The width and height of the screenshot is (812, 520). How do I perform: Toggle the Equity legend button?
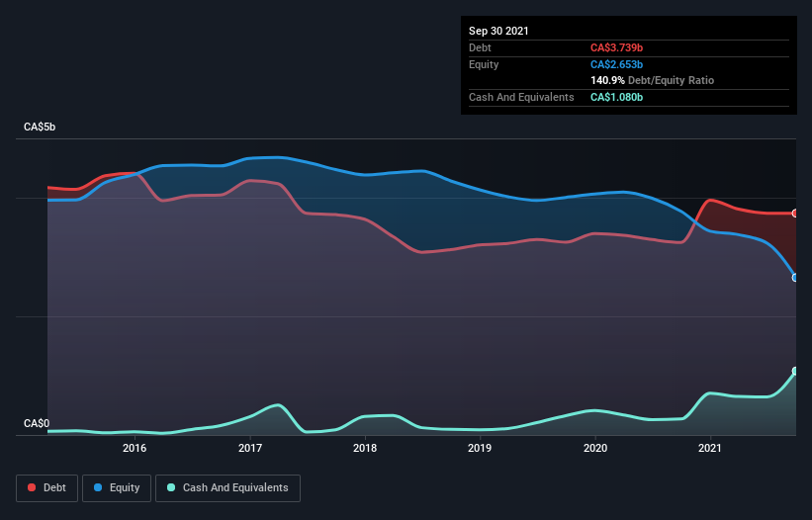(117, 488)
